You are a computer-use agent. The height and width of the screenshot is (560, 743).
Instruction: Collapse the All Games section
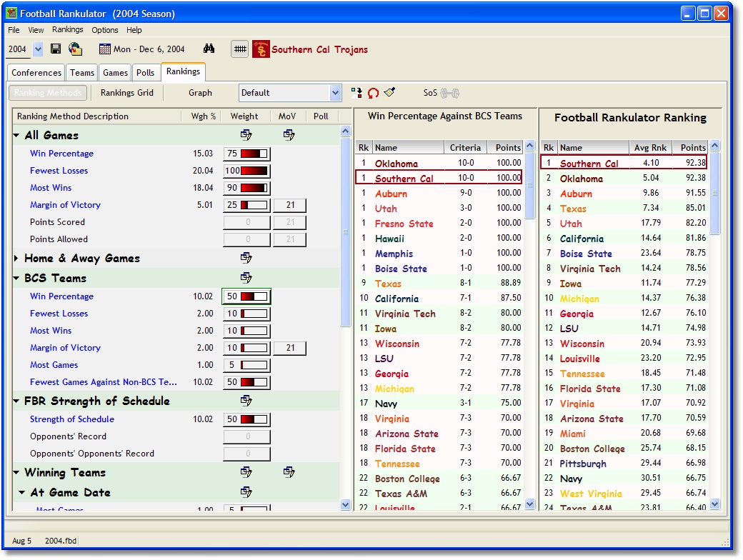click(x=16, y=136)
